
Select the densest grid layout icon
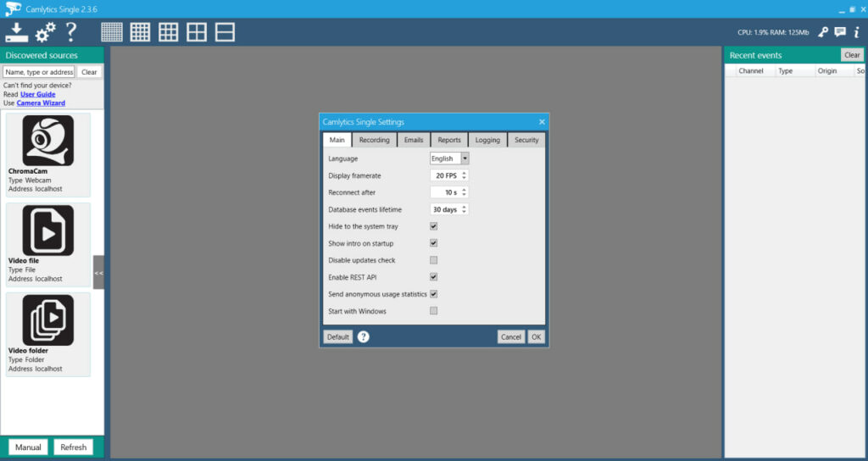(x=112, y=32)
